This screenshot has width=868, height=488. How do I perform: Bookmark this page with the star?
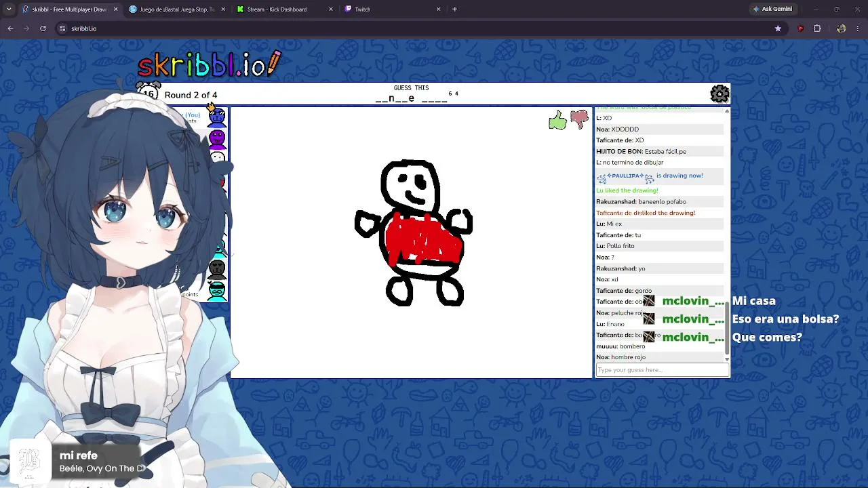778,28
